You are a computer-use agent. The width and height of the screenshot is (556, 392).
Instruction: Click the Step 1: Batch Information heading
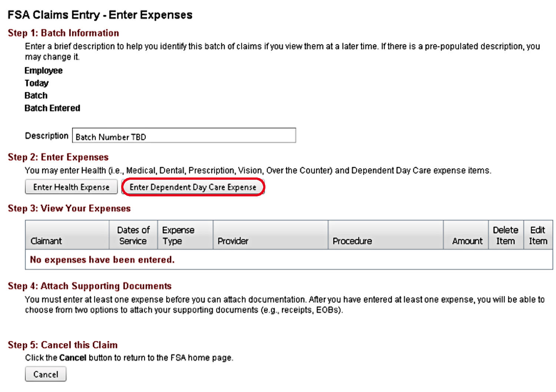63,33
